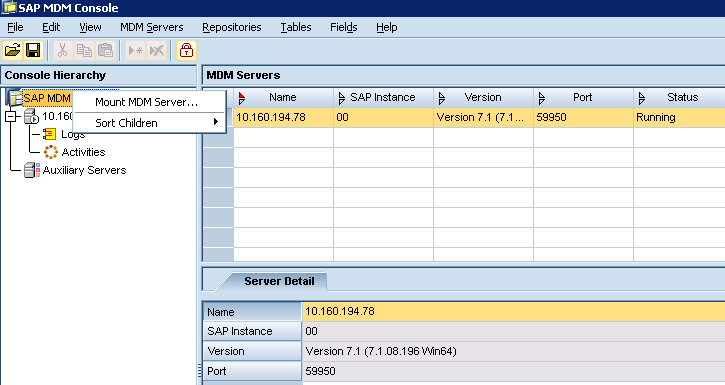Click the Copy toolbar icon
The image size is (725, 385).
tap(84, 50)
